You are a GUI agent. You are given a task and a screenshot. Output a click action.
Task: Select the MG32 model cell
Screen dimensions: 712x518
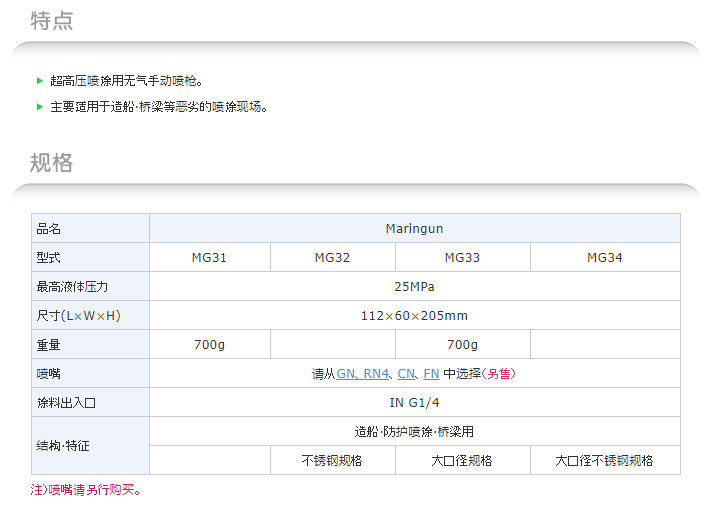coord(333,257)
